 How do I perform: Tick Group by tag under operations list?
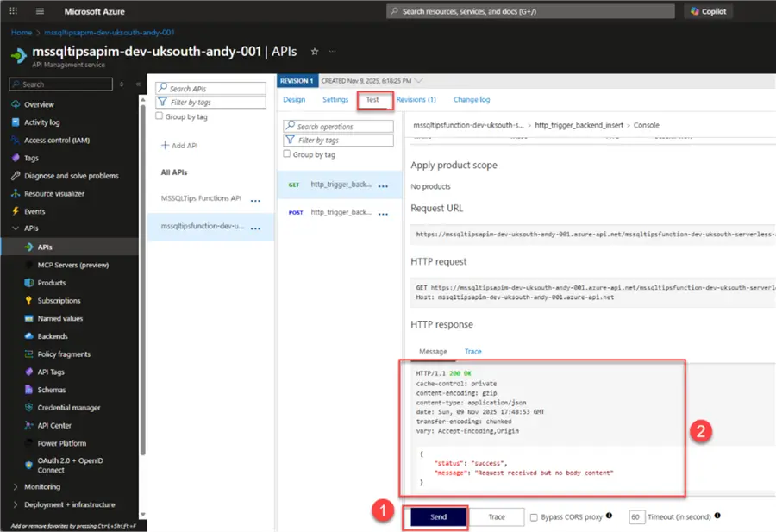point(286,153)
